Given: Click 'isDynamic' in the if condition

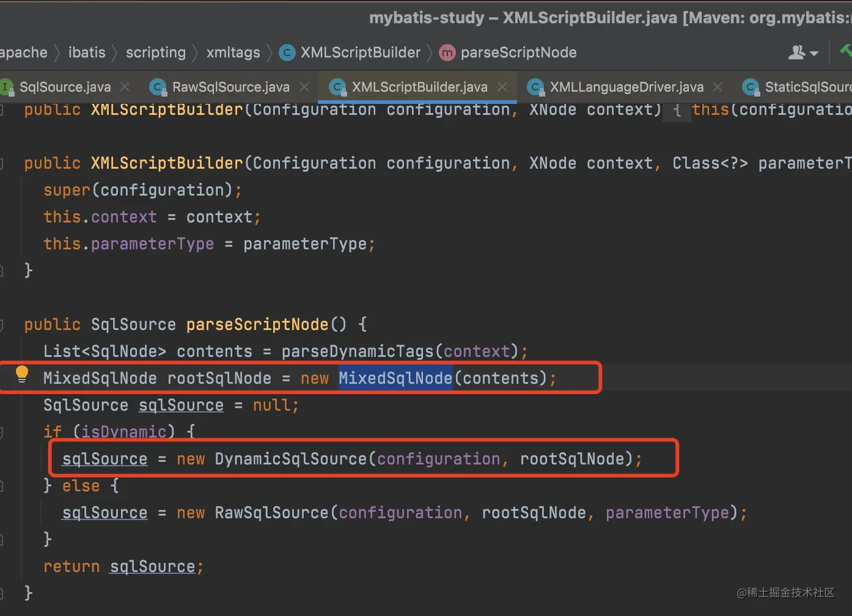Looking at the screenshot, I should click(123, 432).
